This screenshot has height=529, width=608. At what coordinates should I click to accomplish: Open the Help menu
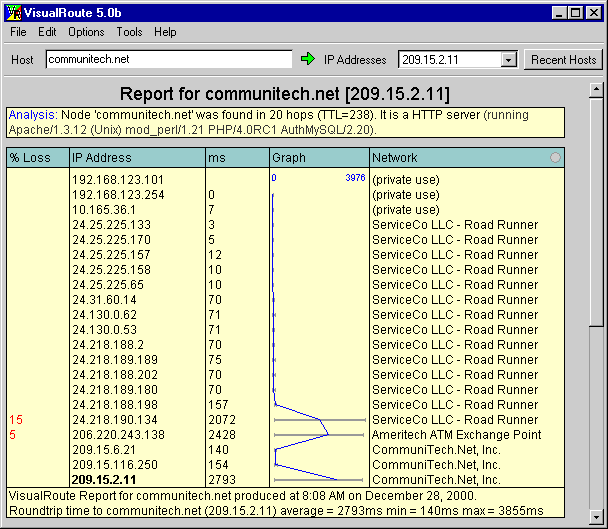point(165,32)
